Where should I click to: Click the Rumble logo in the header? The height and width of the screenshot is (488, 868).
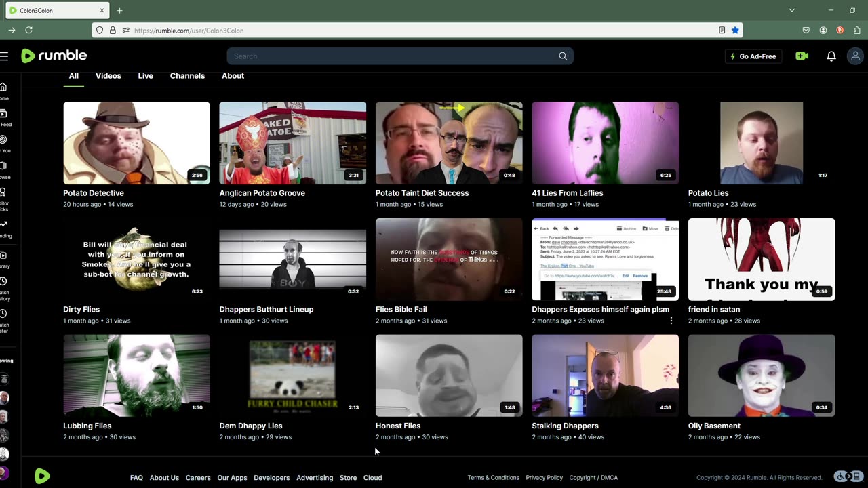[x=54, y=56]
